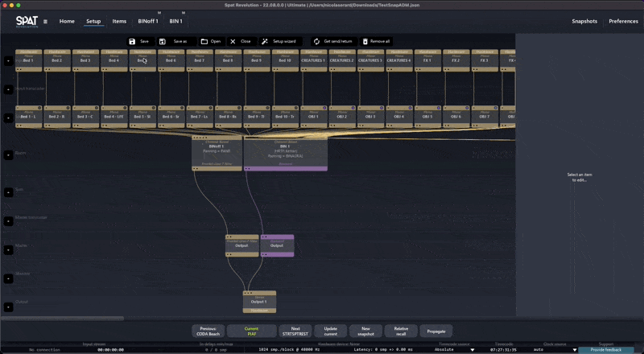Click the Remove all trash icon
Image resolution: width=644 pixels, height=354 pixels.
click(x=365, y=41)
